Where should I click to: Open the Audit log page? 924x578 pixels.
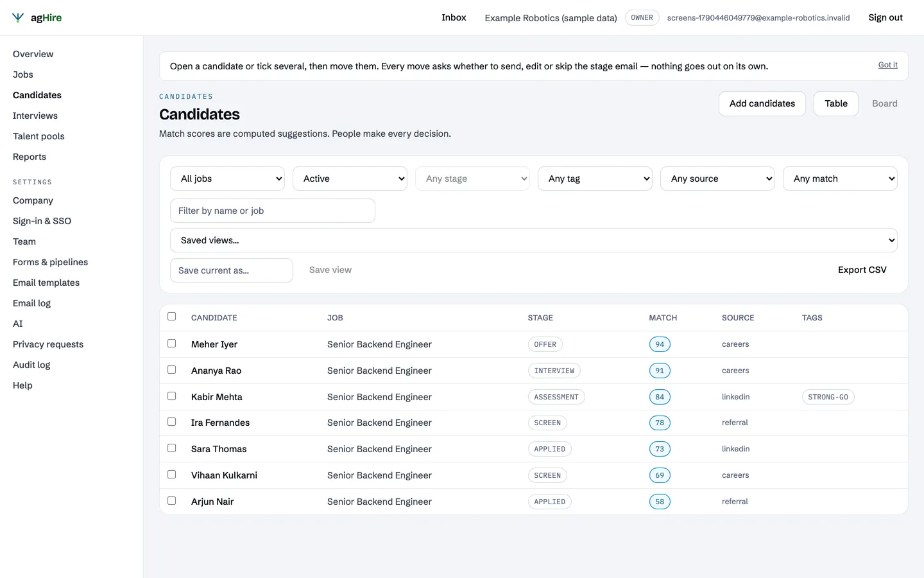(31, 365)
